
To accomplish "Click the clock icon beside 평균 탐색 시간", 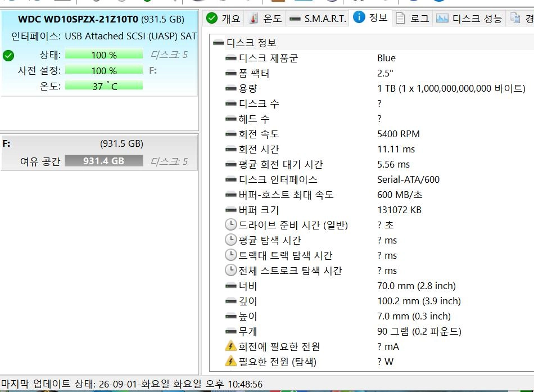I will 231,240.
